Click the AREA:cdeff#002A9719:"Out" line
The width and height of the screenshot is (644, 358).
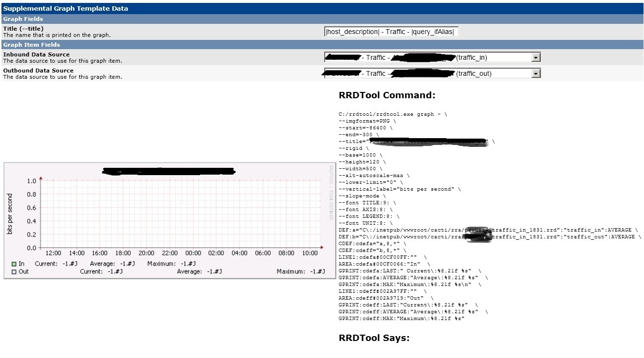(x=386, y=298)
